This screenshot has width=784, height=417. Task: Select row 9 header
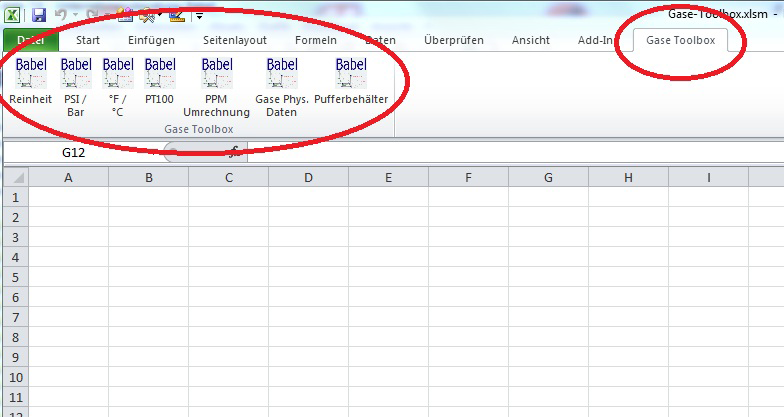click(16, 357)
